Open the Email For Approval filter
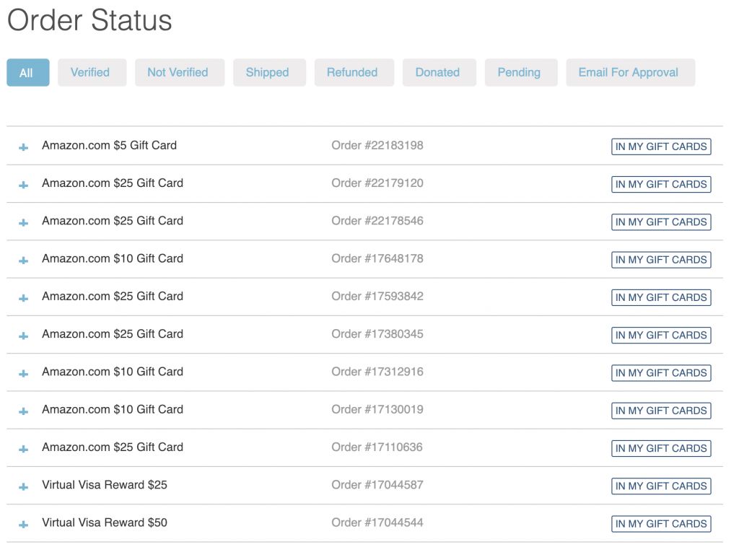 click(x=630, y=72)
